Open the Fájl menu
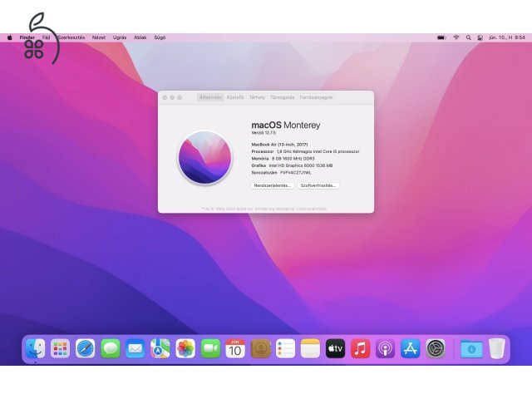 46,37
